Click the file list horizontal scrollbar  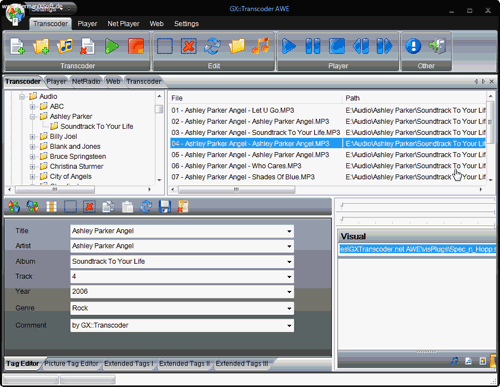point(237,189)
